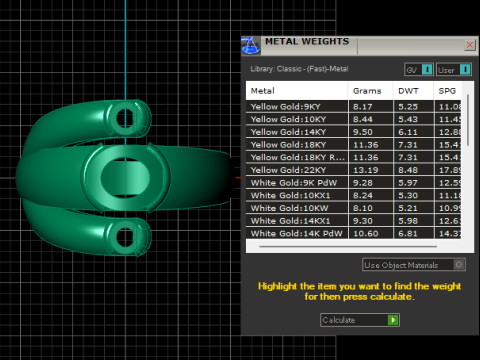Click the 8.48 DWT value
Screen dimensions: 480x360
click(408, 170)
